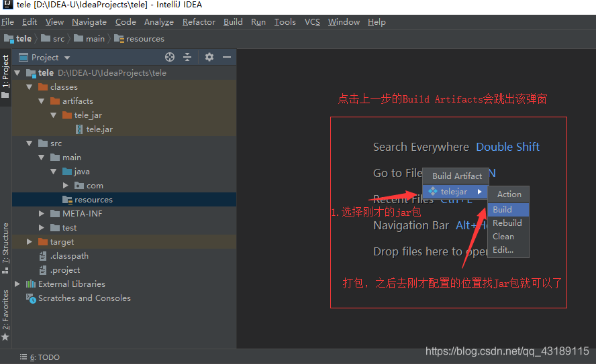Viewport: 596px width, 364px height.
Task: Expand the com package arrow
Action: (65, 186)
